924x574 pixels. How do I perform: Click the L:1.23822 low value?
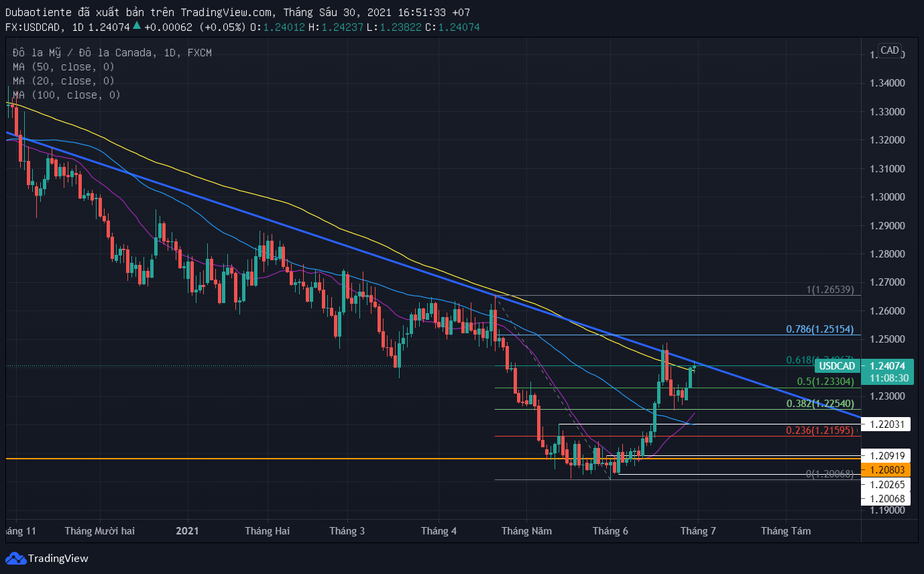pos(394,27)
